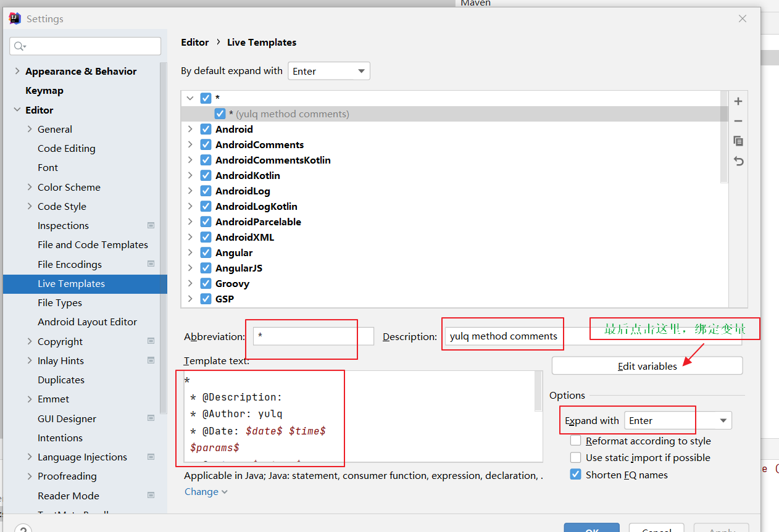The width and height of the screenshot is (779, 532).
Task: Click the IntelliJ logo in Settings title bar
Action: (14, 19)
